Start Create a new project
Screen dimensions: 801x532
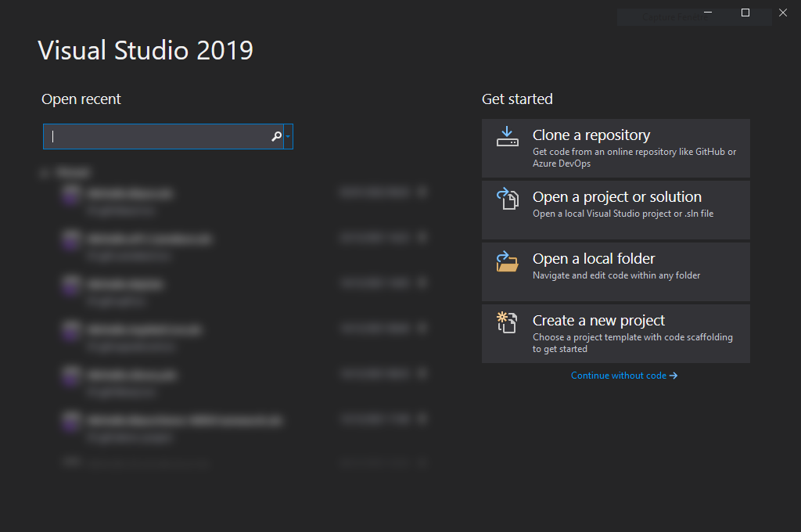pyautogui.click(x=616, y=334)
